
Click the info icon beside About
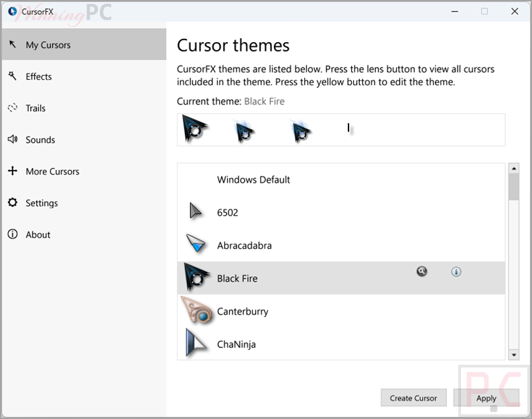coord(13,234)
